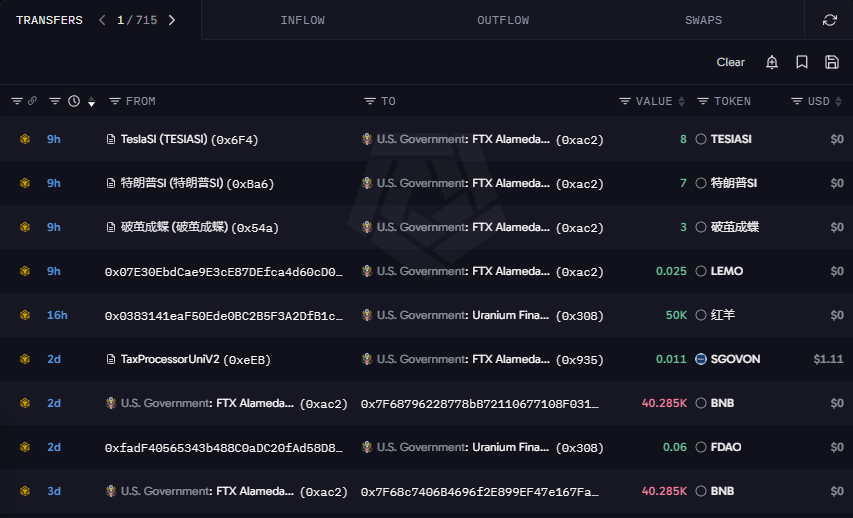Open address 0x07E30EbdCae9E3cE87DE sender
This screenshot has width=853, height=518.
point(224,272)
